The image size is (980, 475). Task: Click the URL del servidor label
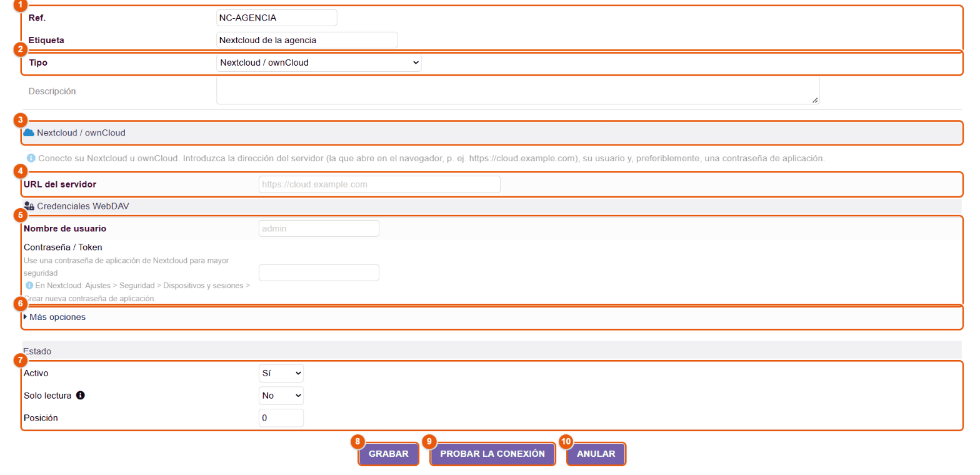click(x=60, y=184)
